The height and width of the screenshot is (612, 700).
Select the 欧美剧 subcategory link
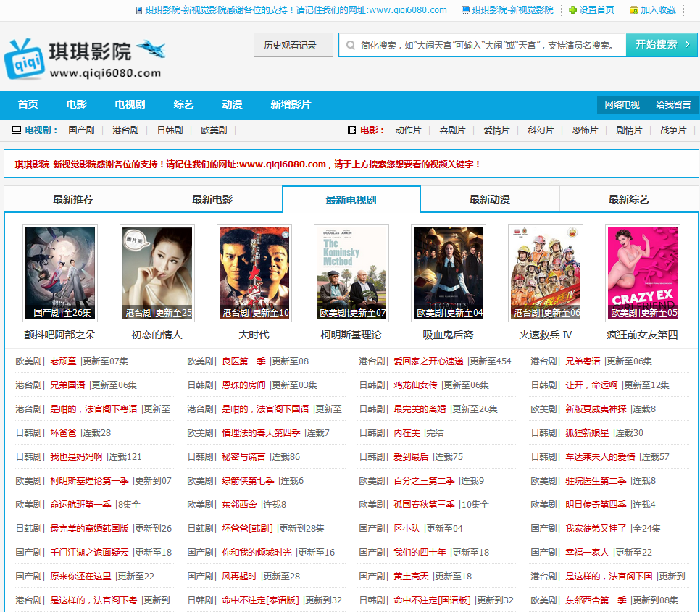point(214,130)
